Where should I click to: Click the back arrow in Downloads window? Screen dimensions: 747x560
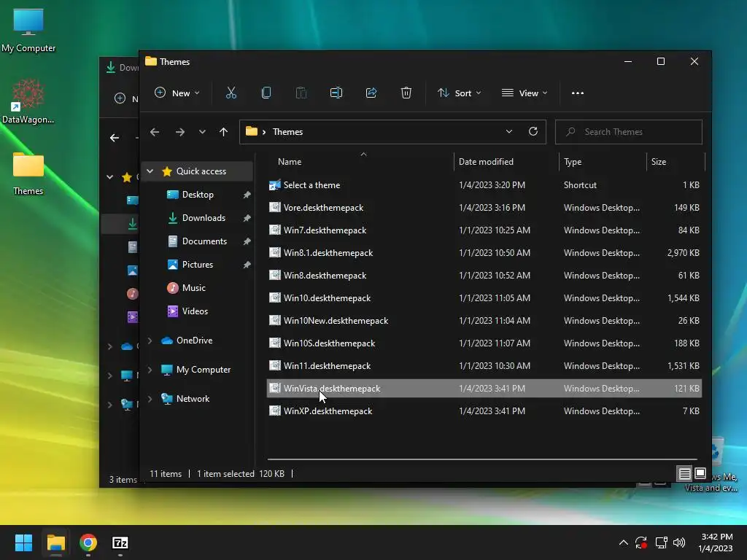[x=115, y=138]
